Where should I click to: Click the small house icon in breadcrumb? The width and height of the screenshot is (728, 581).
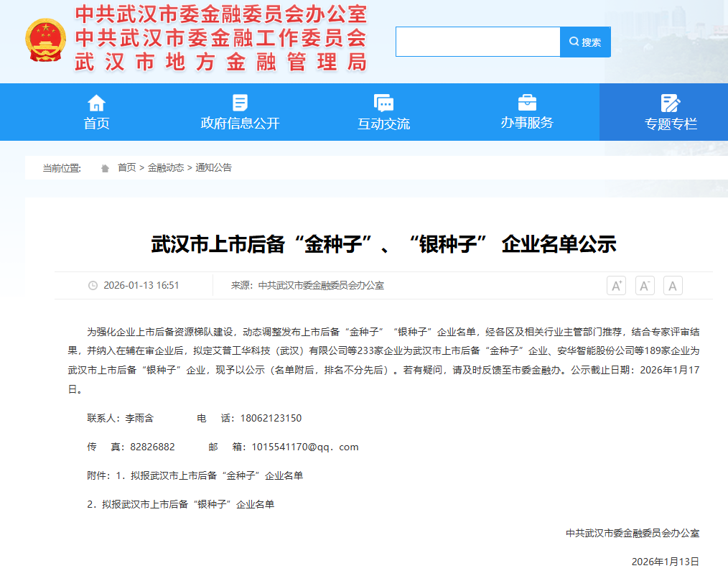point(105,168)
